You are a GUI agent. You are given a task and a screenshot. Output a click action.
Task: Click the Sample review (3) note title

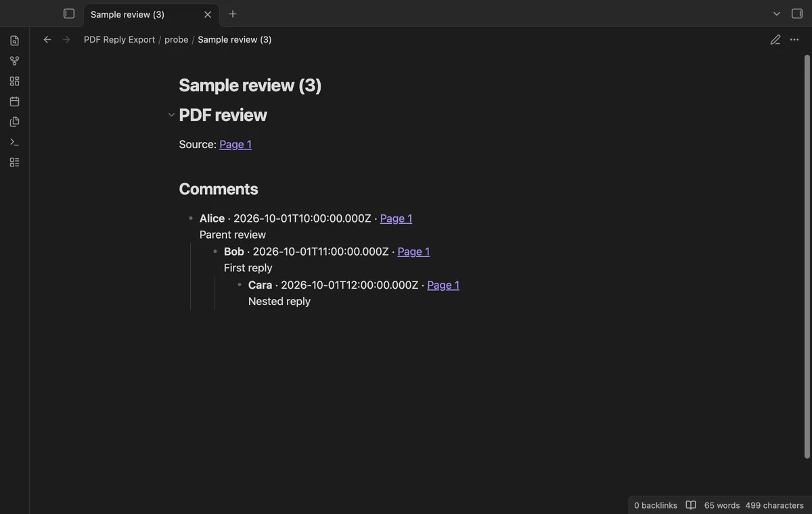[x=250, y=85]
